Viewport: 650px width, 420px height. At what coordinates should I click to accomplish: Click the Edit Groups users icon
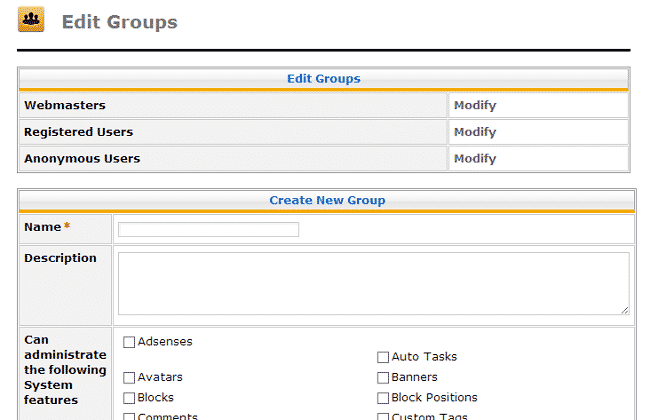click(x=31, y=19)
